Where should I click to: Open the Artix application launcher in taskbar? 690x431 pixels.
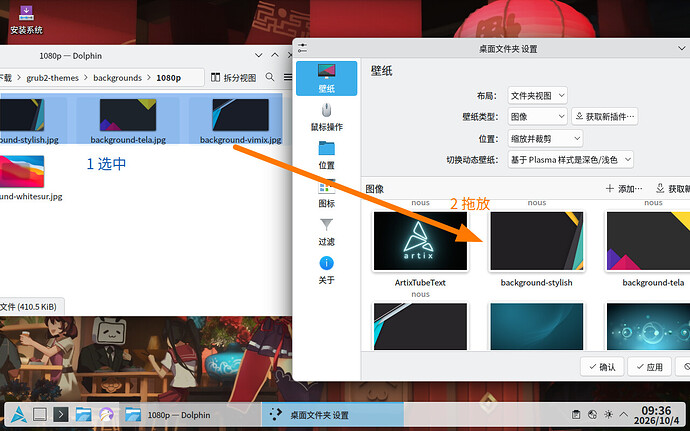point(19,415)
